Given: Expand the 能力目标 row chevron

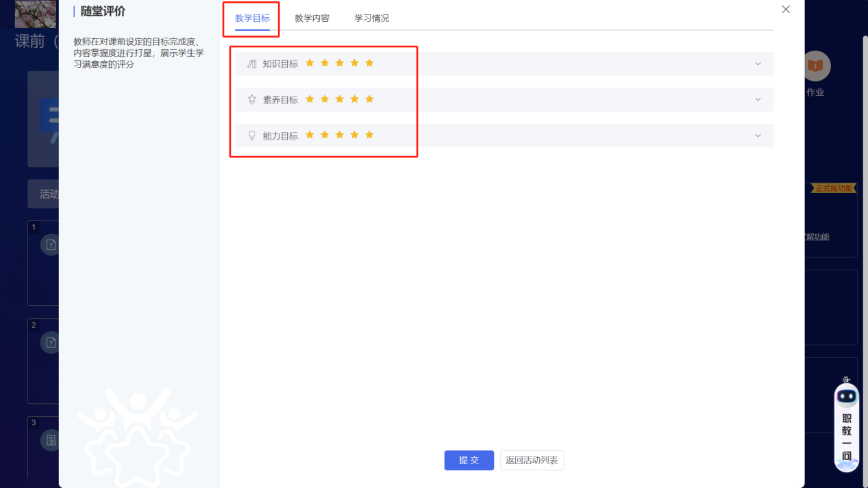Looking at the screenshot, I should (x=758, y=136).
